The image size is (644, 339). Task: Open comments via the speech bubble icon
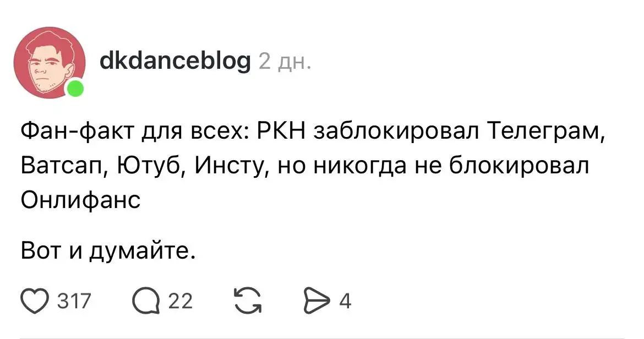point(146,300)
